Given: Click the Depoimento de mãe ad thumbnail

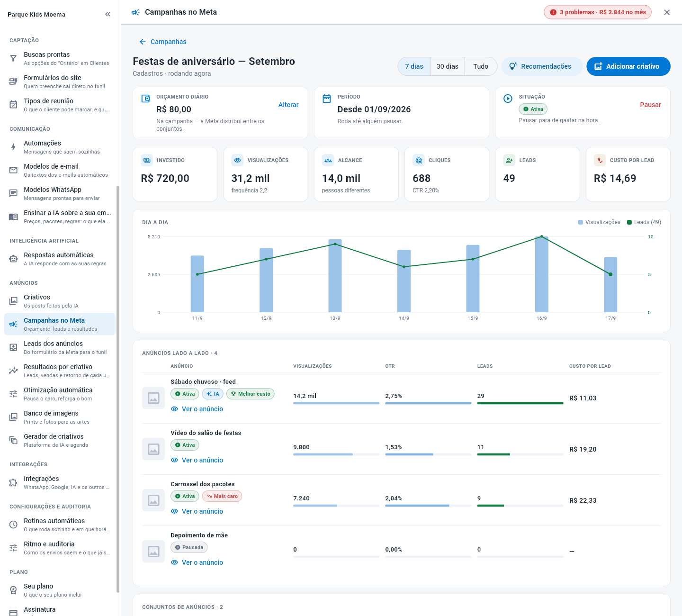Looking at the screenshot, I should 153,552.
